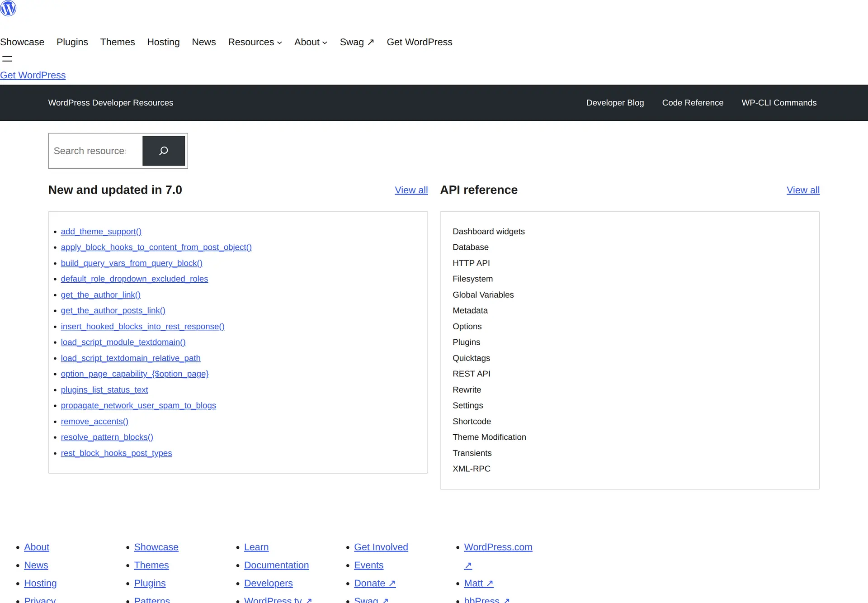Open resolve_pattern_blocks() reference

(107, 437)
